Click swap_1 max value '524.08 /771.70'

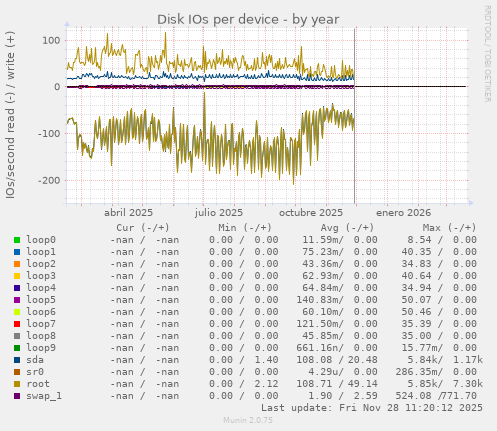436,396
